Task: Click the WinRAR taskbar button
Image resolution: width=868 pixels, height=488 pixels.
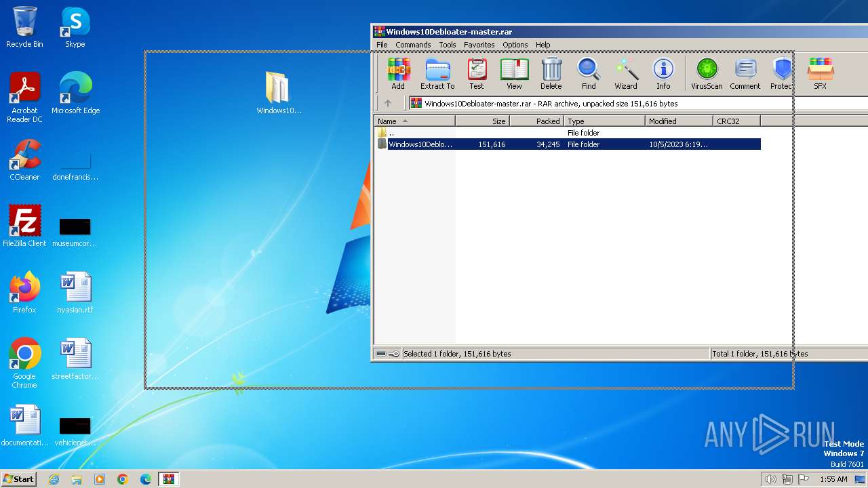Action: 169,479
